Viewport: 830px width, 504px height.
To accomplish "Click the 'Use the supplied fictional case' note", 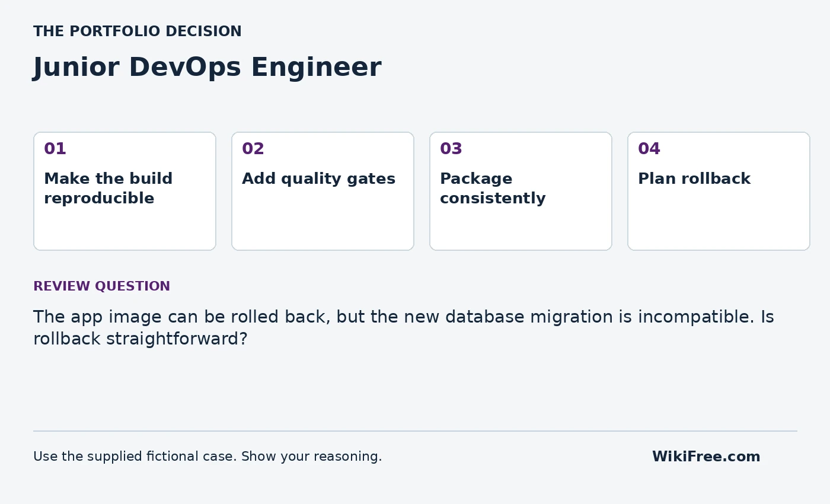I will click(207, 457).
